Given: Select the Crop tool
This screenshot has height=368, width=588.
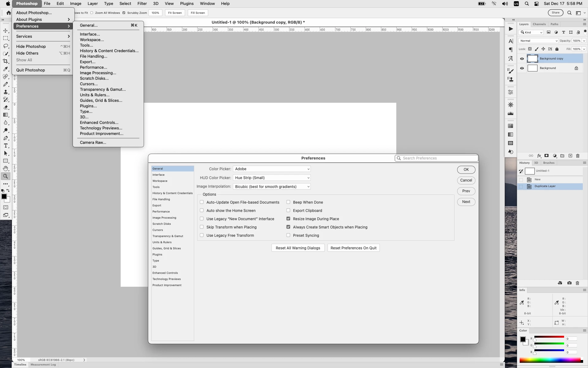Looking at the screenshot, I should tap(6, 61).
